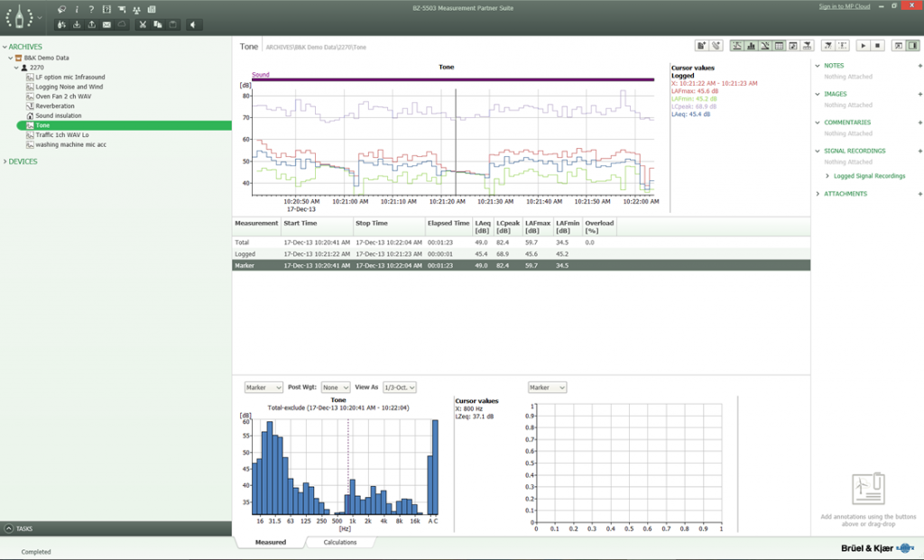This screenshot has height=560, width=924.
Task: Toggle the table view display
Action: [x=779, y=44]
